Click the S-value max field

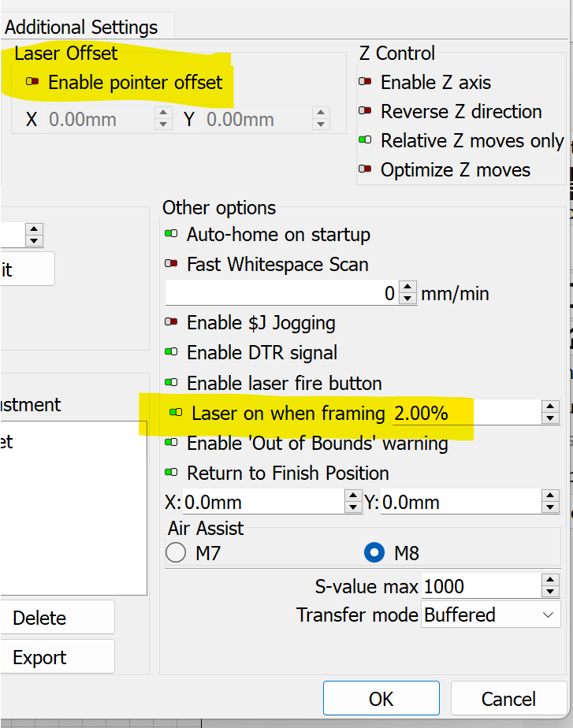(479, 586)
